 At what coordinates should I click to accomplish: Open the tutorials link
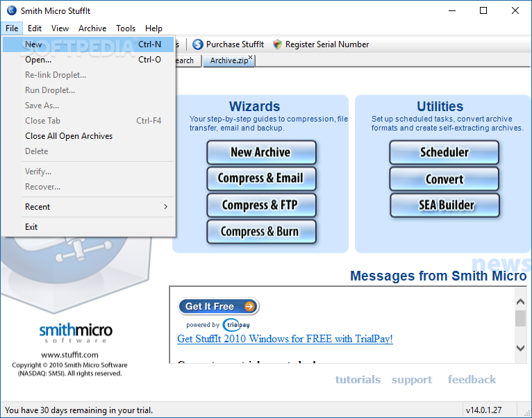click(358, 379)
